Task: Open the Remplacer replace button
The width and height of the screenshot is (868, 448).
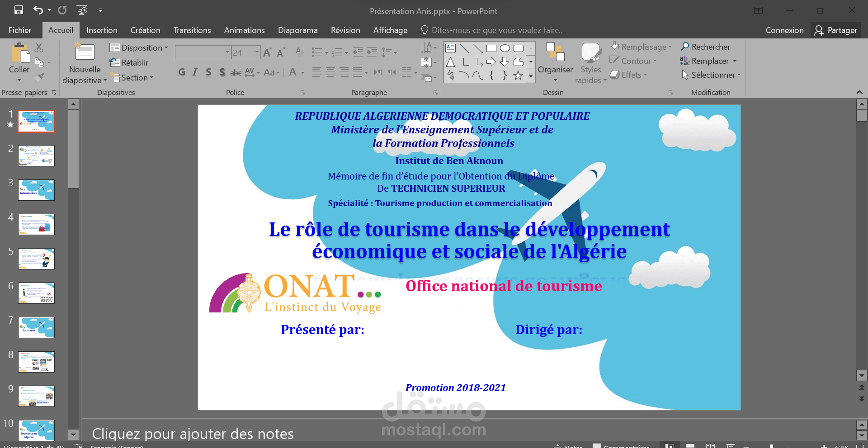Action: pos(708,61)
